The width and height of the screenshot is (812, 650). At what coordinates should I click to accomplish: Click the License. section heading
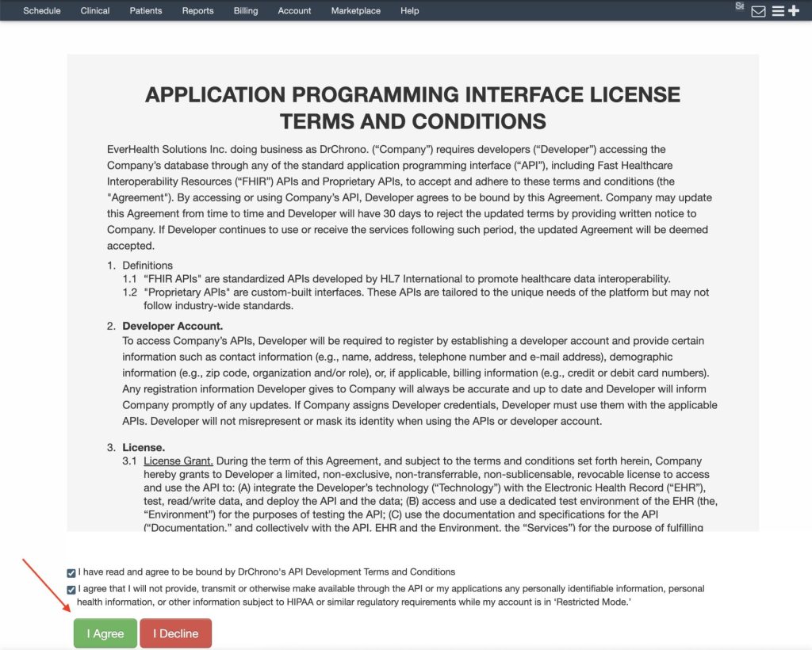click(144, 447)
